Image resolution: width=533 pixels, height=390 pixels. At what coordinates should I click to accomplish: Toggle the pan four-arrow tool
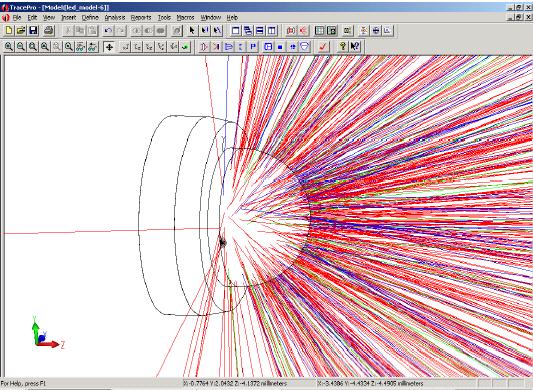[109, 47]
